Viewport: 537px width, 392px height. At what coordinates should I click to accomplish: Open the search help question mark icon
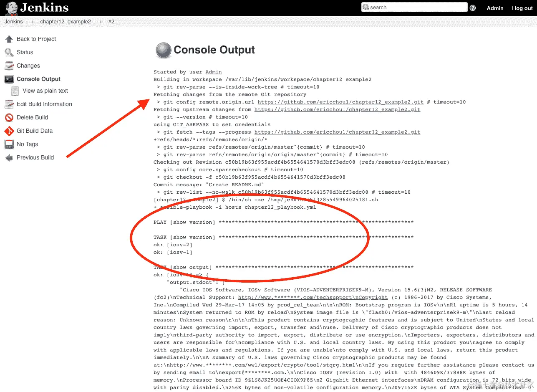click(473, 8)
